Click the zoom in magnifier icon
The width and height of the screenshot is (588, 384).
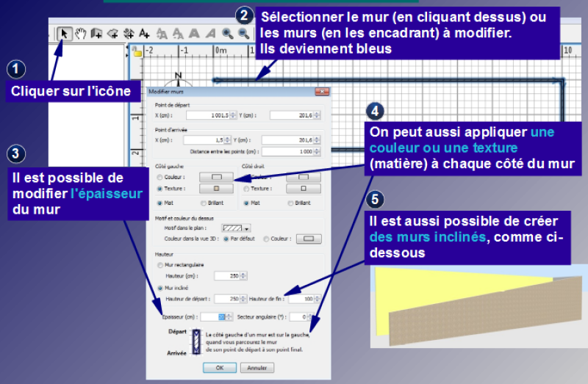tap(227, 33)
